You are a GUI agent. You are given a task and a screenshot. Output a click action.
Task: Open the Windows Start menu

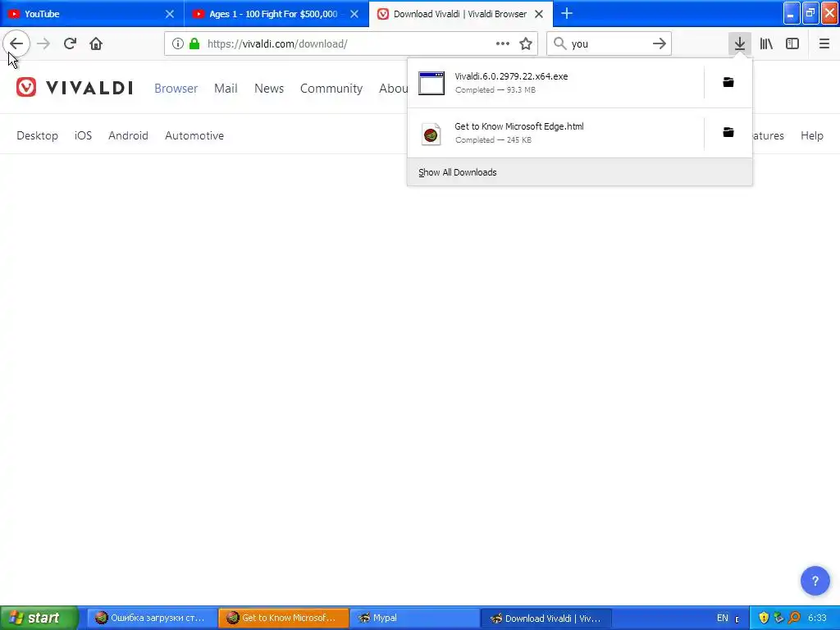pyautogui.click(x=39, y=618)
